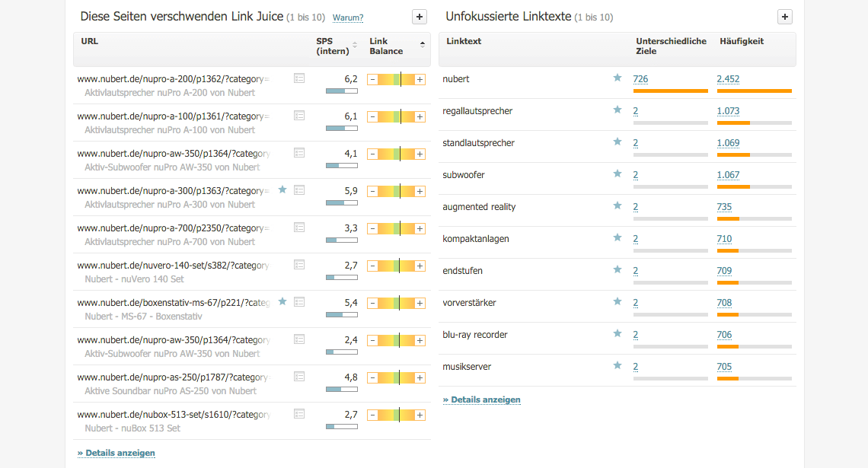868x468 pixels.
Task: Show Details anzeigen under Linktexte table
Action: pyautogui.click(x=482, y=400)
